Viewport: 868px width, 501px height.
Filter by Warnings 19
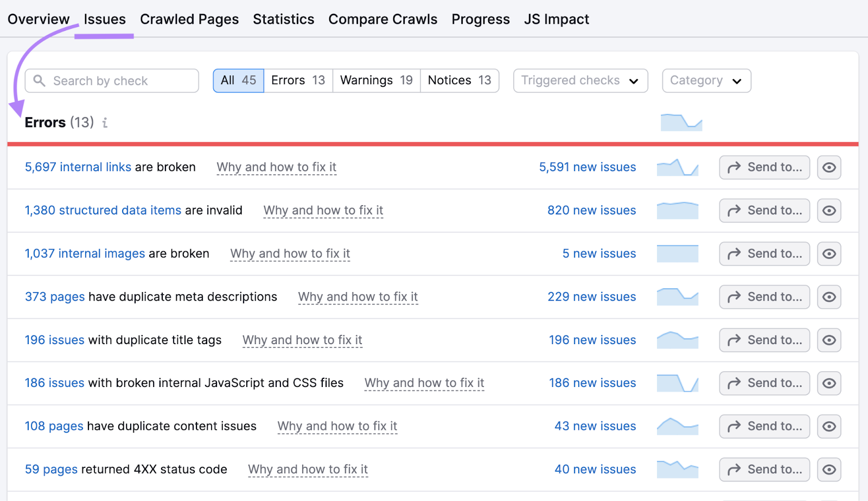tap(376, 81)
